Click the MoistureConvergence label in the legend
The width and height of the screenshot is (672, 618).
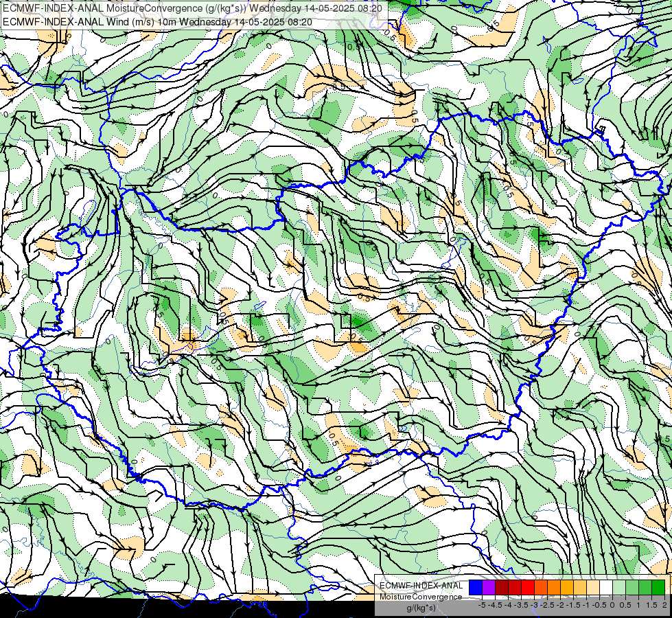pyautogui.click(x=421, y=597)
